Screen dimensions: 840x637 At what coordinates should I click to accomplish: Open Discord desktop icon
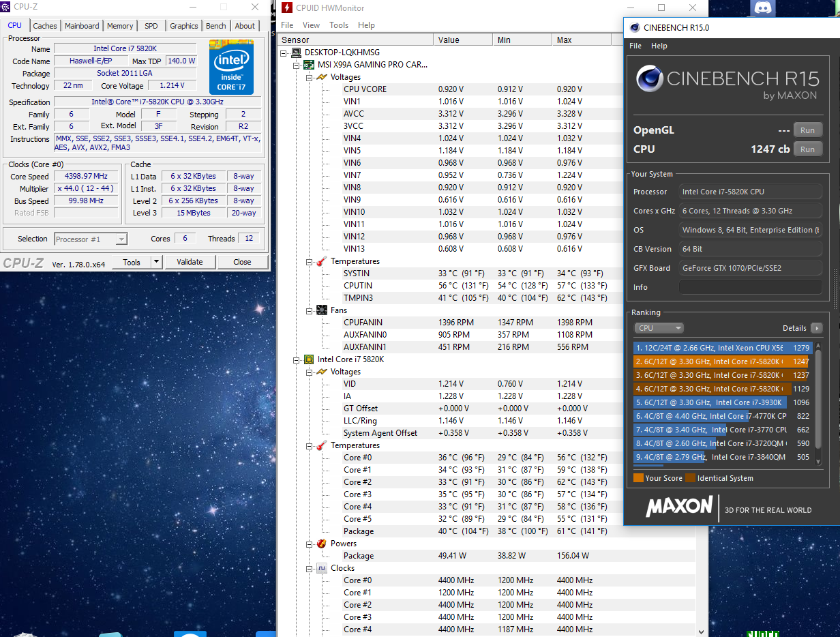pyautogui.click(x=762, y=8)
